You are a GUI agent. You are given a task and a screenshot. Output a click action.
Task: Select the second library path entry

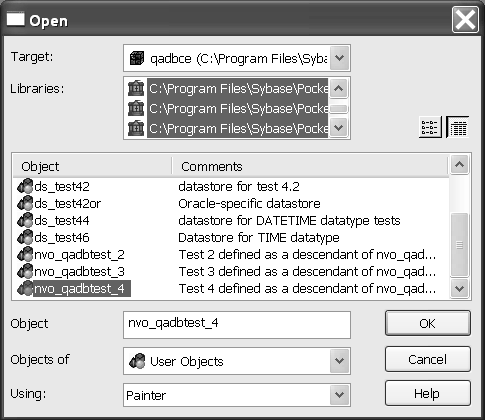[238, 108]
